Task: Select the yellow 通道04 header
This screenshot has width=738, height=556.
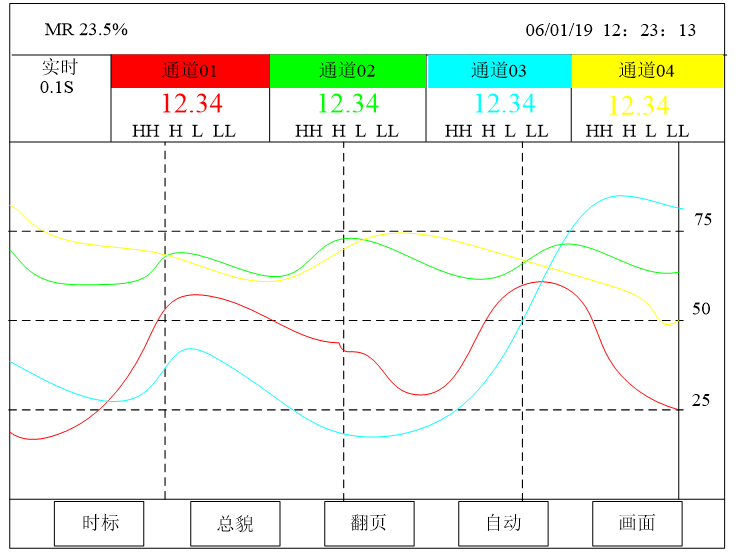Action: [647, 71]
